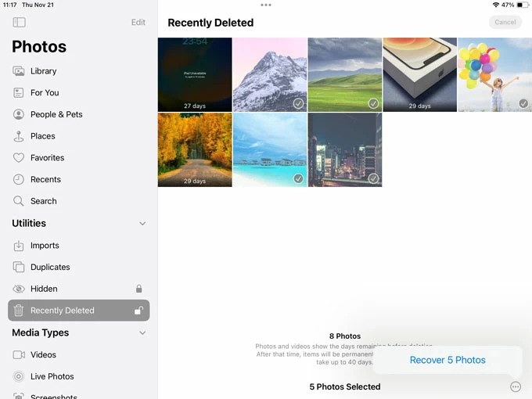The width and height of the screenshot is (532, 399).
Task: Click Recover 5 Photos
Action: click(448, 360)
